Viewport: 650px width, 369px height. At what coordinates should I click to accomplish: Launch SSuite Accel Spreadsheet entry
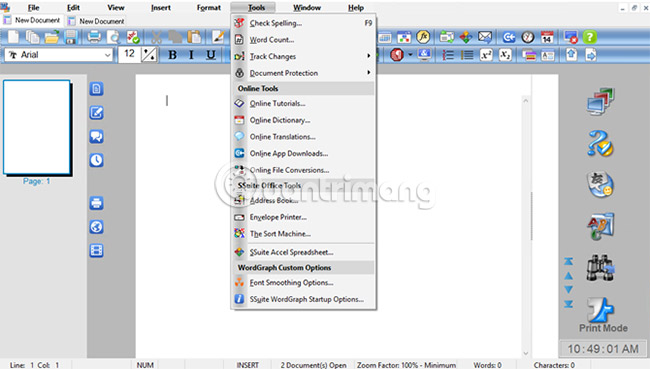(303, 252)
